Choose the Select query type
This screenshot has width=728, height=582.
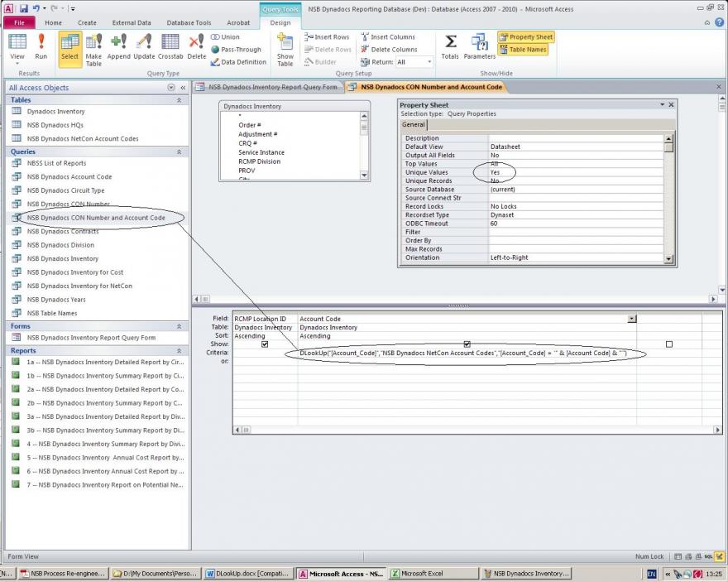click(69, 48)
